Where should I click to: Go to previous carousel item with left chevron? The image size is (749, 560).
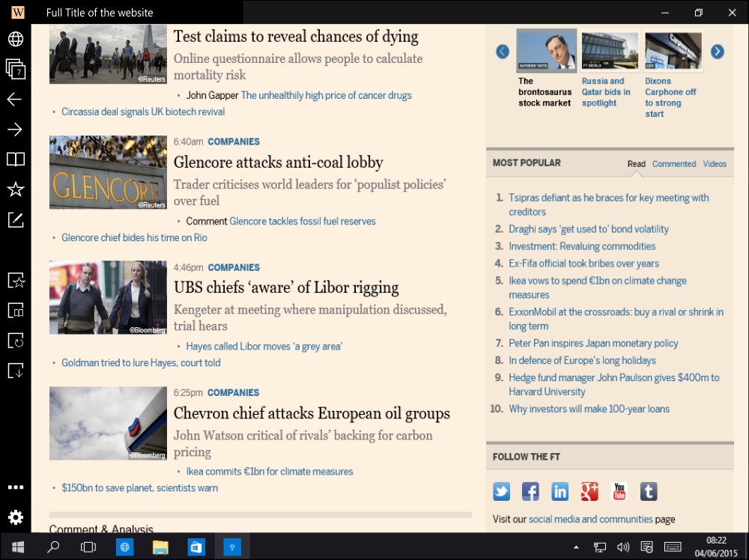503,52
